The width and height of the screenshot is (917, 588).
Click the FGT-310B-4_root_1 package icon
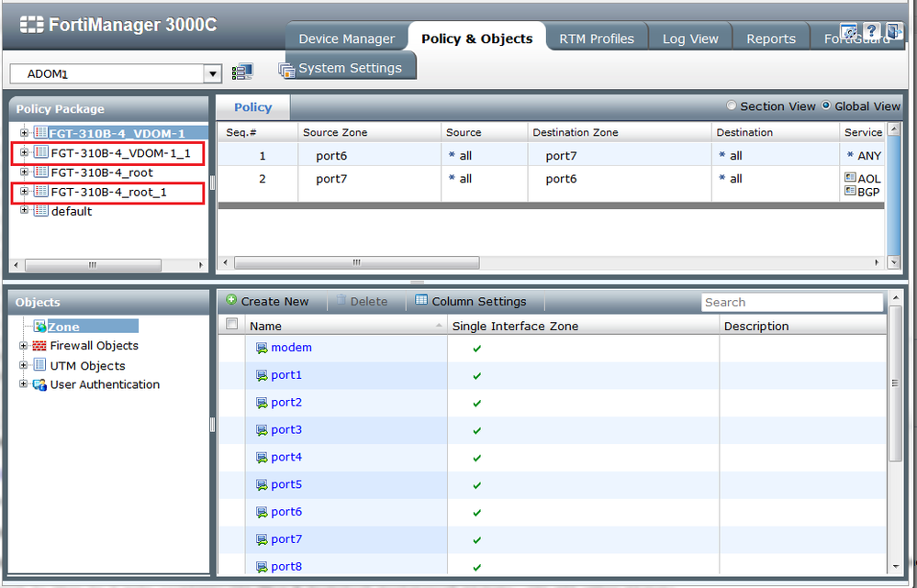[41, 192]
